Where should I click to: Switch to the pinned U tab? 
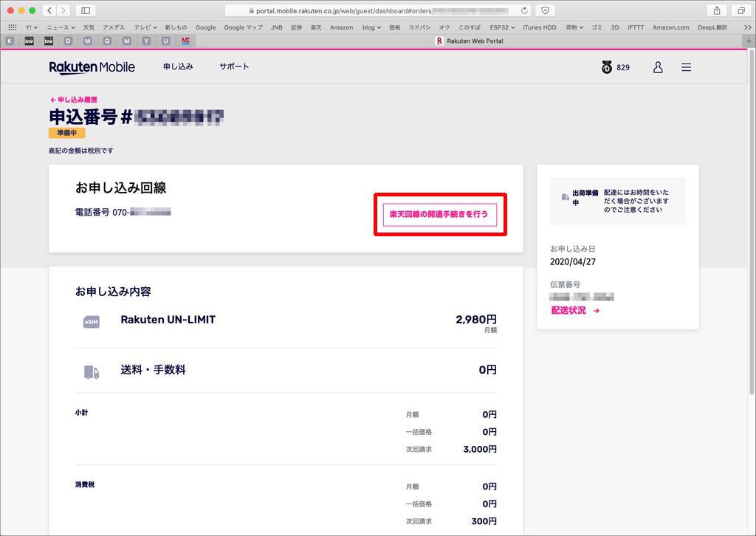[x=166, y=41]
